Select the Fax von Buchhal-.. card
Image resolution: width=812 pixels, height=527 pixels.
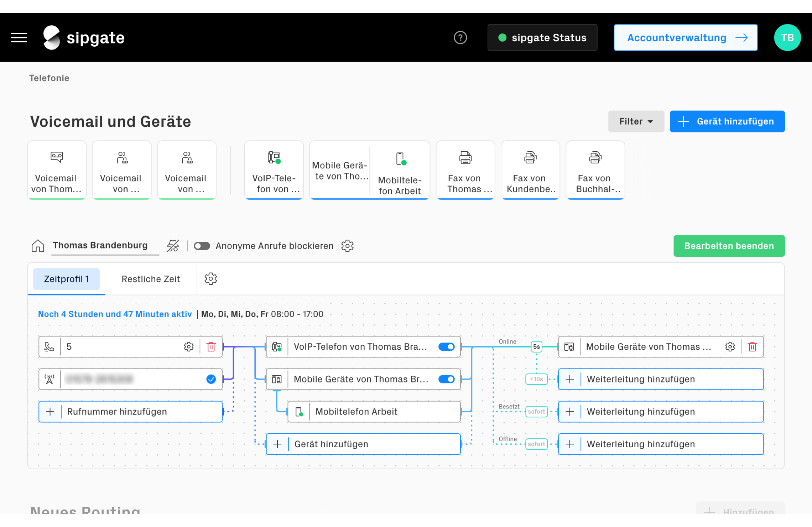coord(595,170)
